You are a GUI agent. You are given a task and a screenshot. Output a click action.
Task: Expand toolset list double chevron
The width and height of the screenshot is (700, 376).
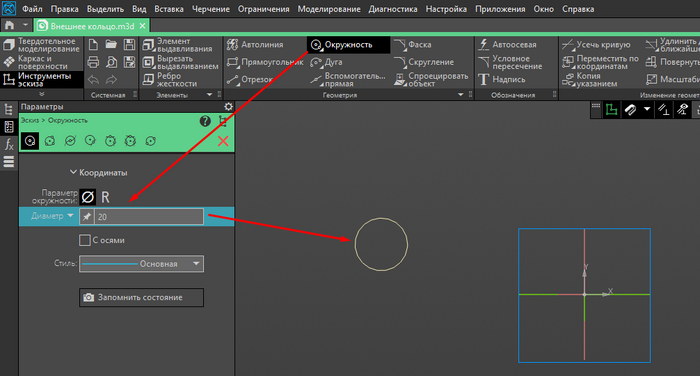tap(42, 94)
